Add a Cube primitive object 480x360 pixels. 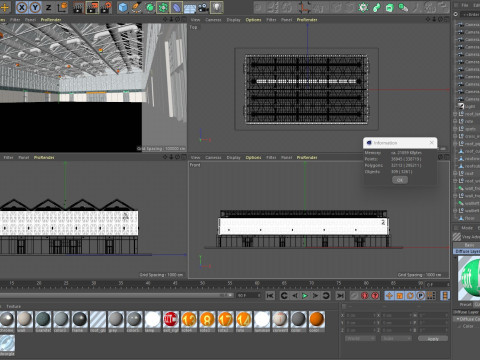123,7
